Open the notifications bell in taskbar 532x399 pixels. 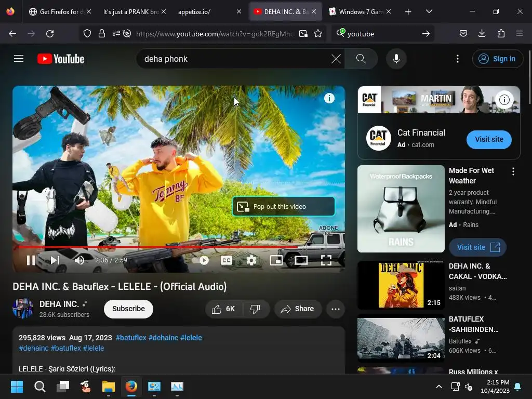pos(518,387)
